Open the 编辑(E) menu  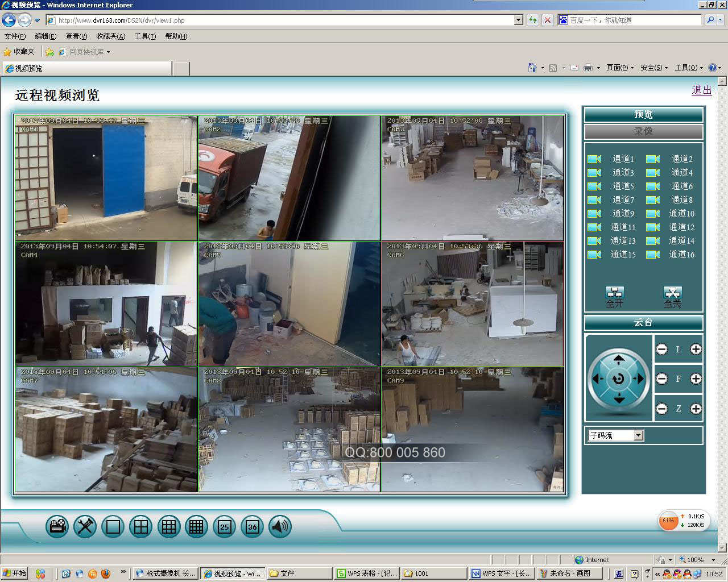pyautogui.click(x=45, y=36)
